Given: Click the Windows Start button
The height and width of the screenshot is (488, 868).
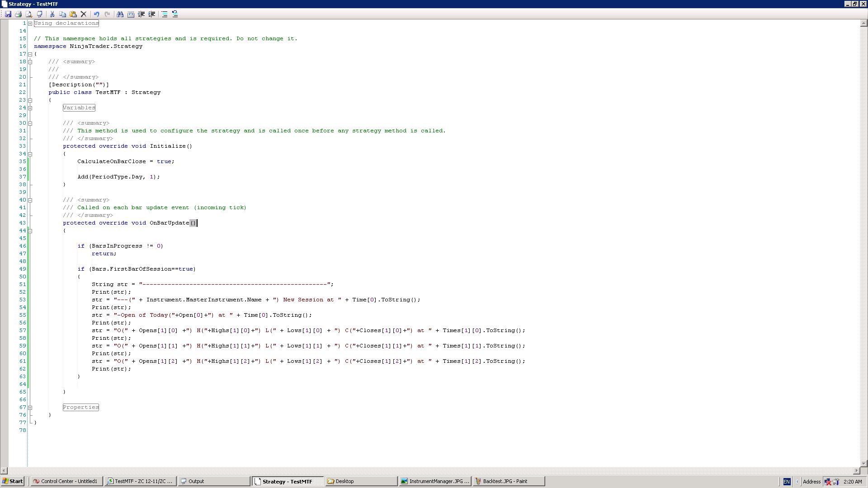Looking at the screenshot, I should pyautogui.click(x=13, y=481).
